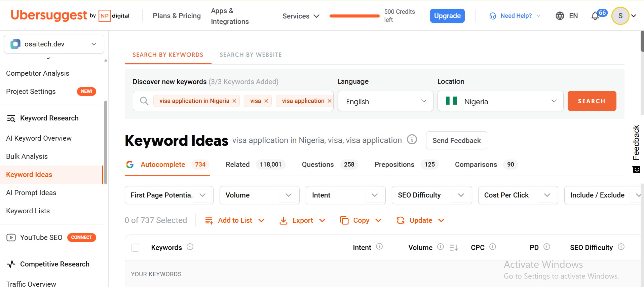This screenshot has height=287, width=644.
Task: Remove the 'visa application' keyword tag
Action: click(x=330, y=101)
